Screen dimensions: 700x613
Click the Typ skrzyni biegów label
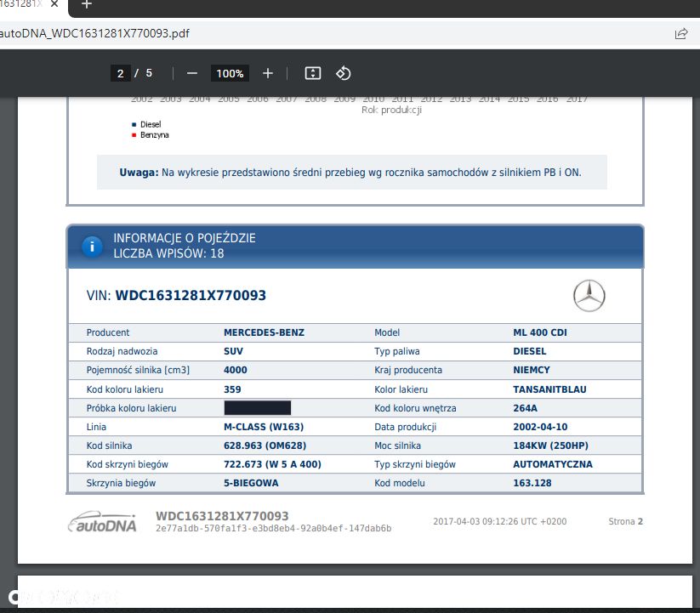pos(415,464)
